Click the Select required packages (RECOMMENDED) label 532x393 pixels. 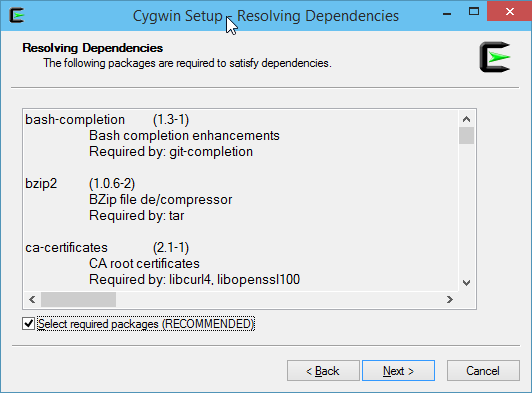146,324
